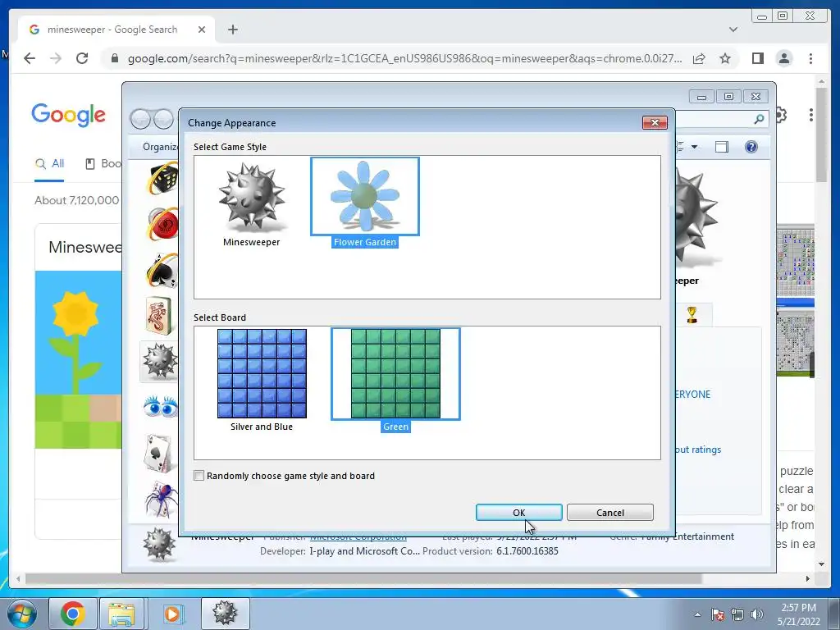The width and height of the screenshot is (840, 630).
Task: Reload the Chrome page
Action: (82, 58)
